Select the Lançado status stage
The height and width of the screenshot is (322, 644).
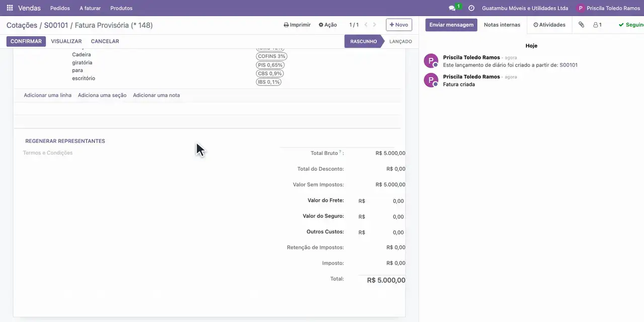tap(400, 41)
